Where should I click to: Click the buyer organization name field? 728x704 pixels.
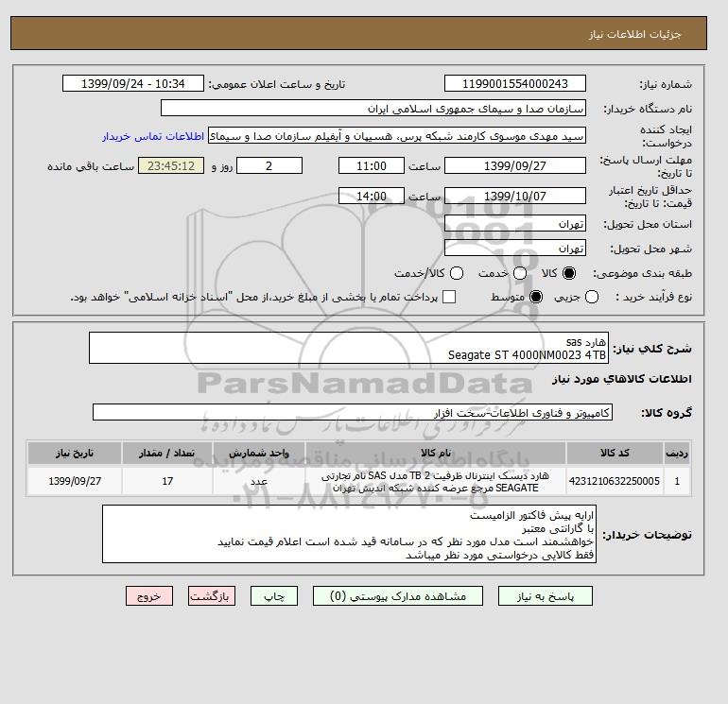click(373, 109)
